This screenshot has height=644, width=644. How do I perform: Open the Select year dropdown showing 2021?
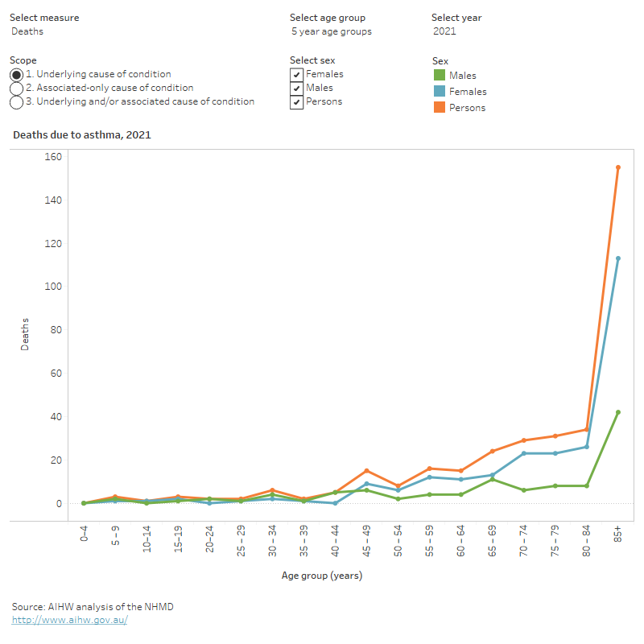coord(444,31)
